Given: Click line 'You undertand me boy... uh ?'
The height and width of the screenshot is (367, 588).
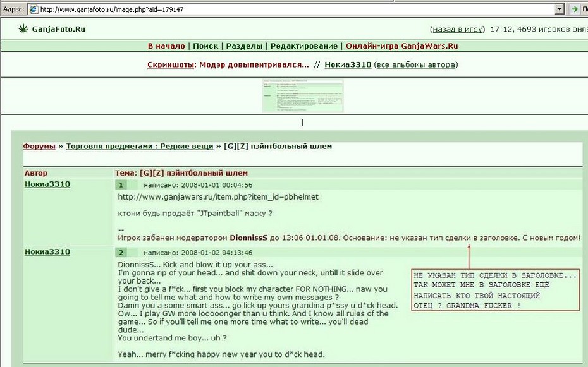Looking at the screenshot, I should pyautogui.click(x=172, y=338).
